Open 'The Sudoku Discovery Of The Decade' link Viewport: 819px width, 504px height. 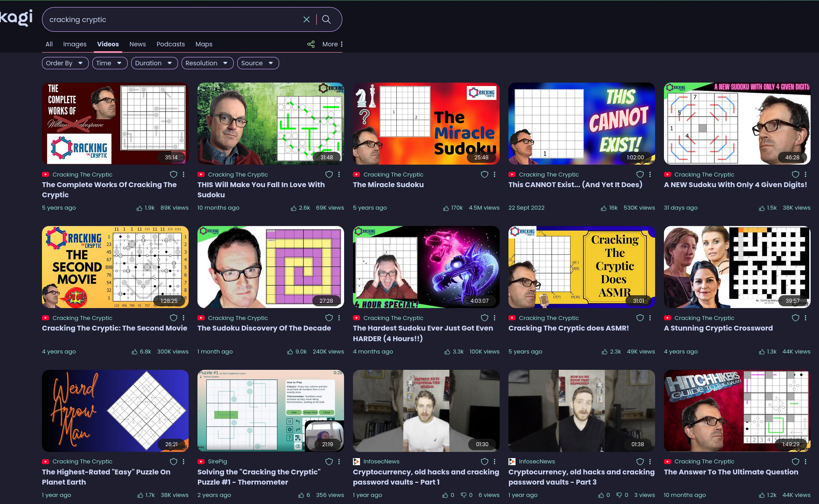pyautogui.click(x=264, y=328)
